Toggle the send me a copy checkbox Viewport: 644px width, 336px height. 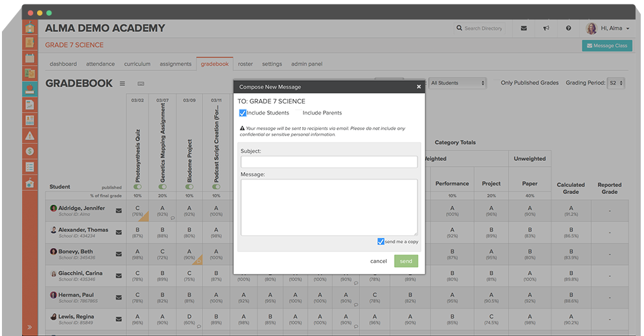tap(381, 242)
